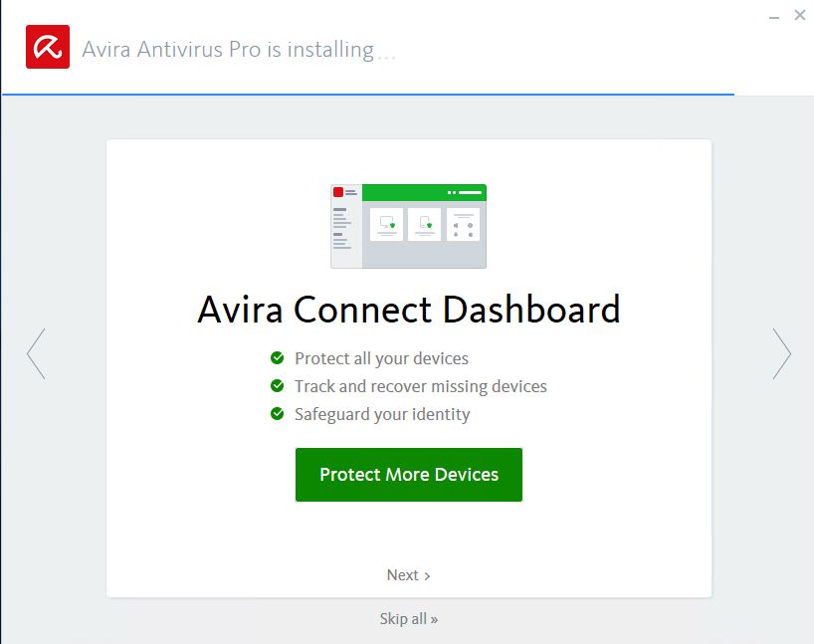This screenshot has height=644, width=814.
Task: Click the check icon beside 'Protect all your devices'
Action: click(278, 358)
